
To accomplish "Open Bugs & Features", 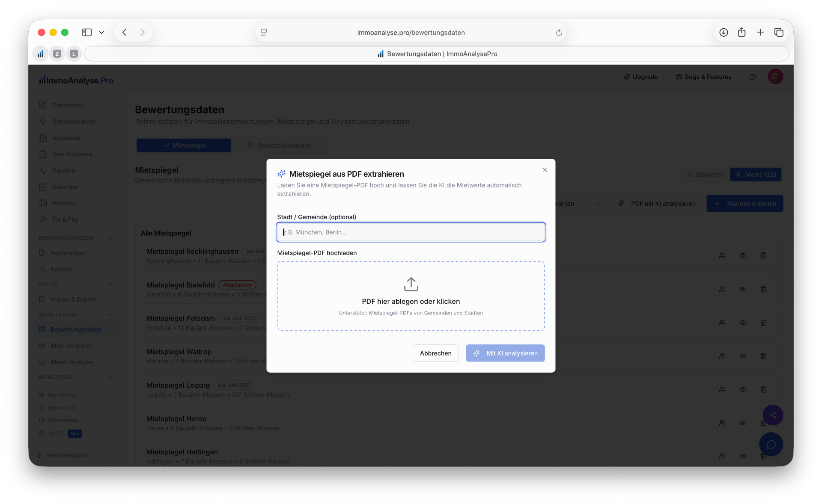I will coord(703,77).
